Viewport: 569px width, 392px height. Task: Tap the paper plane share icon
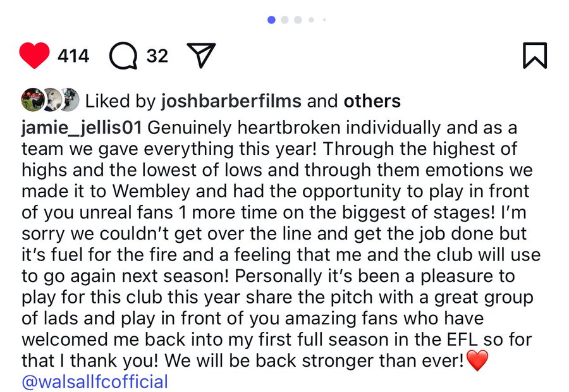point(201,55)
